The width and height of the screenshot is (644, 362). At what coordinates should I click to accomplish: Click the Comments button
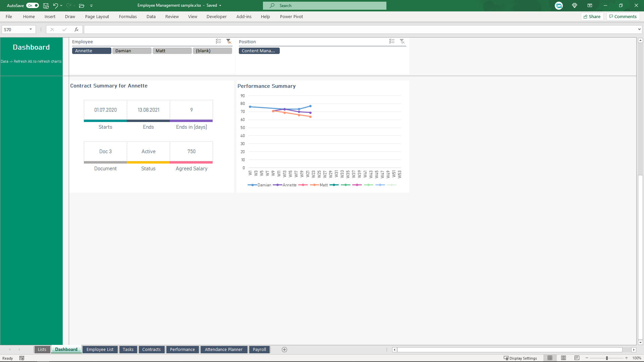(x=623, y=16)
